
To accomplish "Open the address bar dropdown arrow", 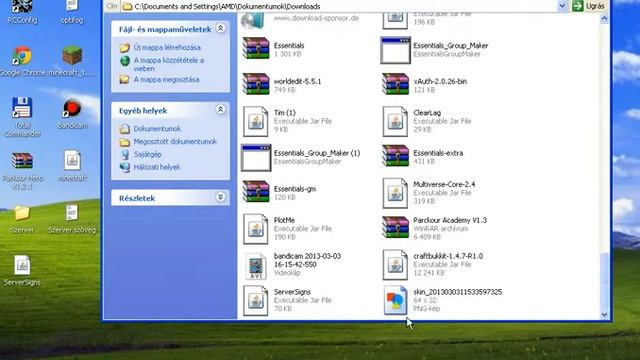I will [x=562, y=6].
